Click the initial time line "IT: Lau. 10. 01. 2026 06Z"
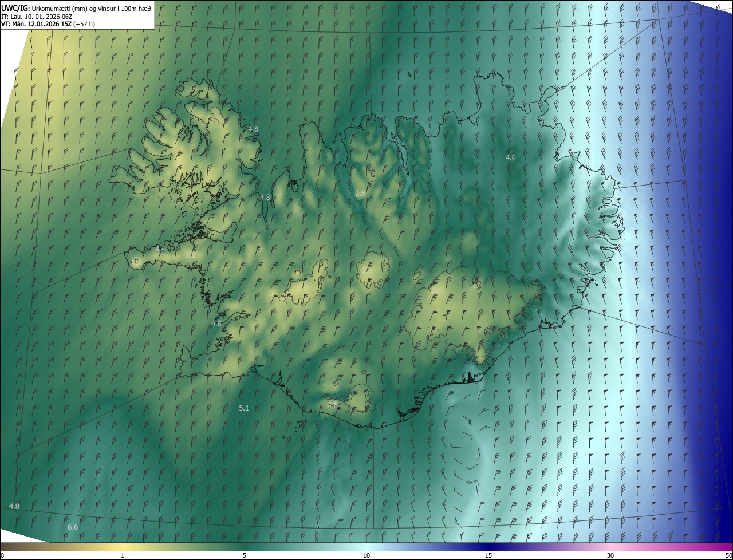733x560 pixels. point(37,16)
